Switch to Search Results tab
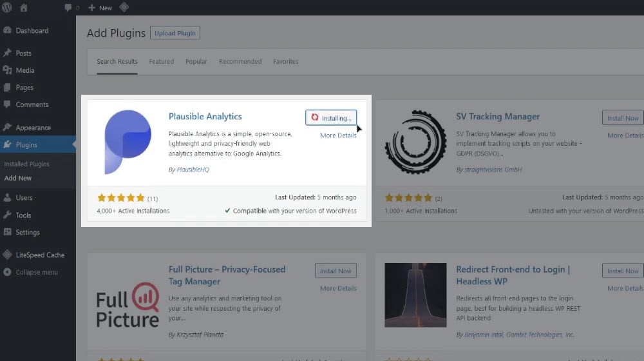The width and height of the screenshot is (644, 361). 117,61
